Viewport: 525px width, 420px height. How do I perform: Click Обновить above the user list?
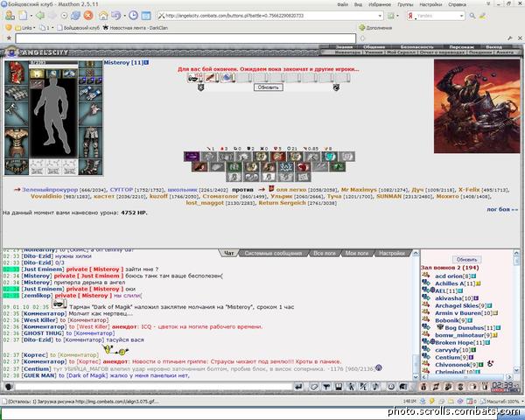(466, 260)
